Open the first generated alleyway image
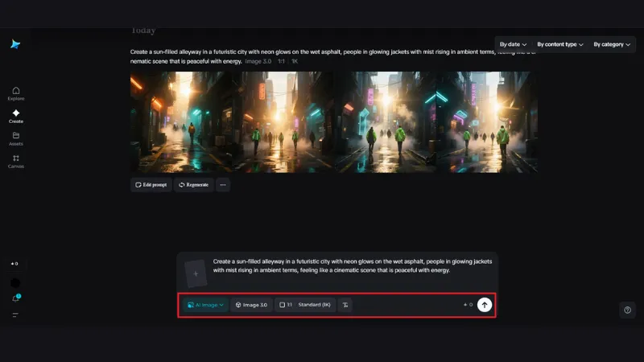 pyautogui.click(x=181, y=121)
